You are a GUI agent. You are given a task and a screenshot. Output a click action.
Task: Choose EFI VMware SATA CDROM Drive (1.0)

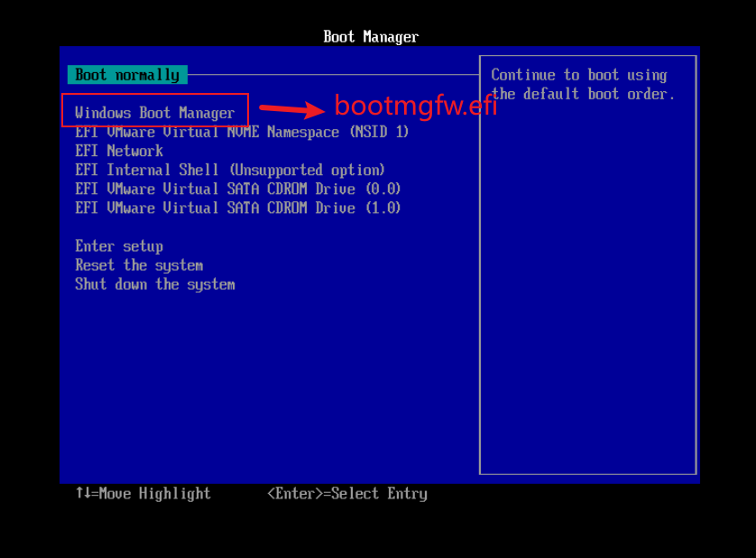point(237,208)
